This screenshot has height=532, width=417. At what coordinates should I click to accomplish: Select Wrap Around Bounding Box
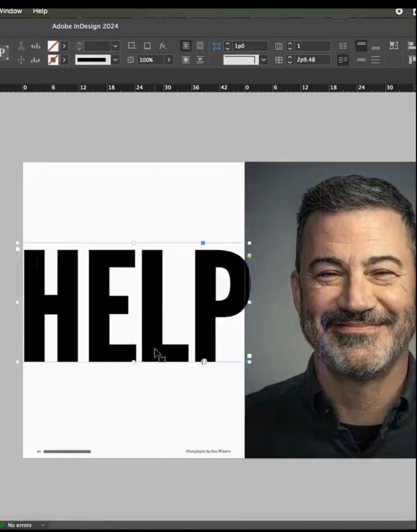[200, 46]
